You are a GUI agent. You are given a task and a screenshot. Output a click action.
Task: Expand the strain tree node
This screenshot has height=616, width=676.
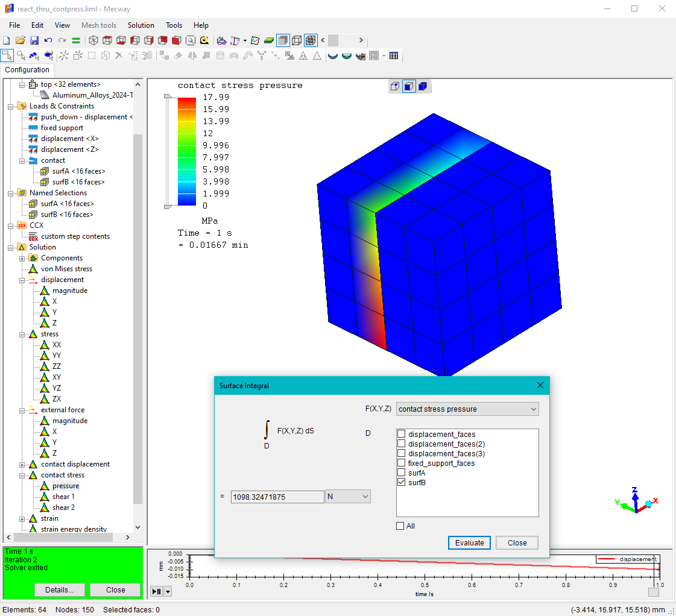22,519
